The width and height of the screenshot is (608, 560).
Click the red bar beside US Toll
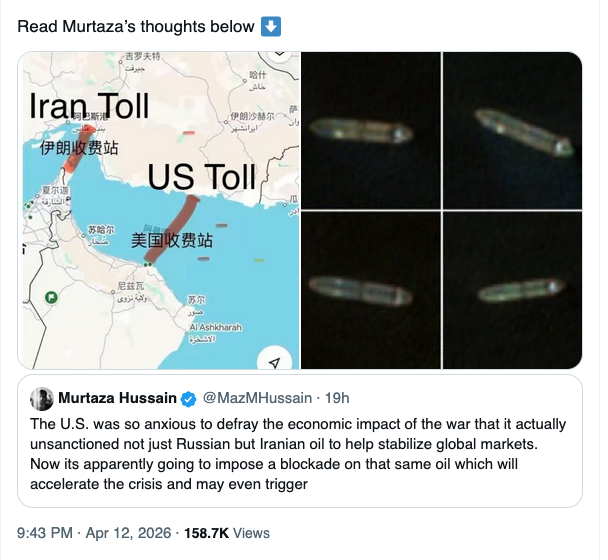click(170, 228)
